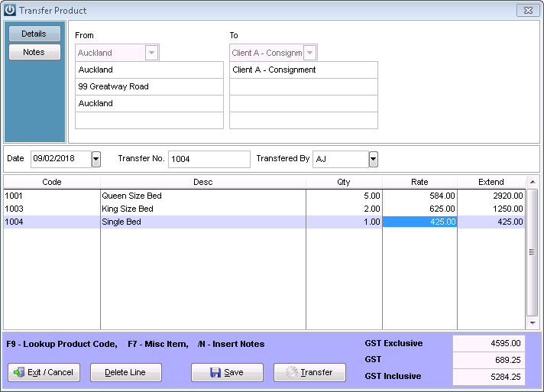Click the quantity 2.00 cell
Image resolution: width=544 pixels, height=392 pixels.
click(x=344, y=209)
